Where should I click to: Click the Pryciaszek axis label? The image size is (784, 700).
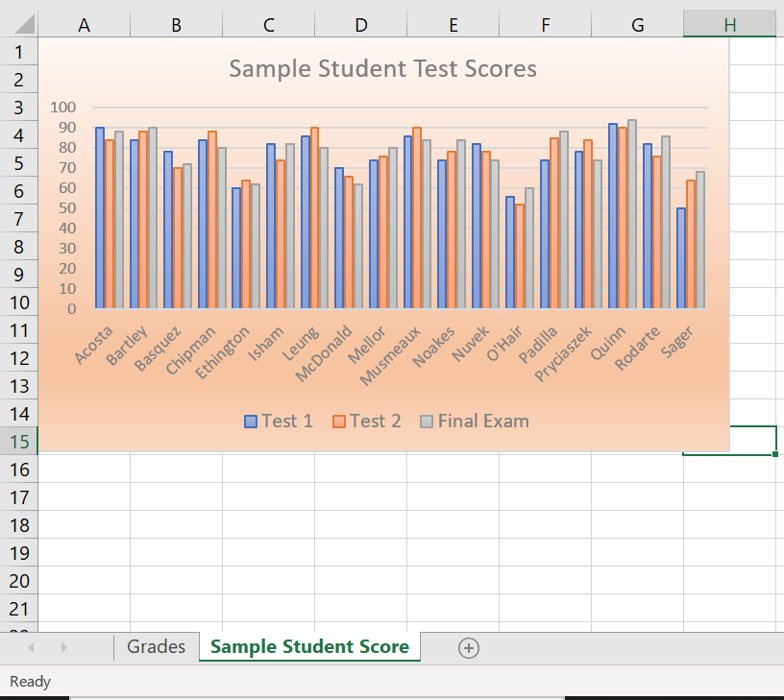coord(563,353)
